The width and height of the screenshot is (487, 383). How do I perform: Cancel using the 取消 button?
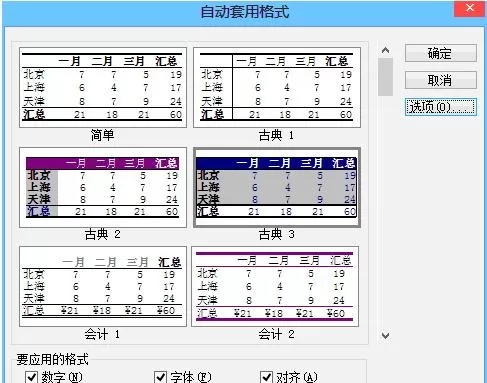point(441,80)
